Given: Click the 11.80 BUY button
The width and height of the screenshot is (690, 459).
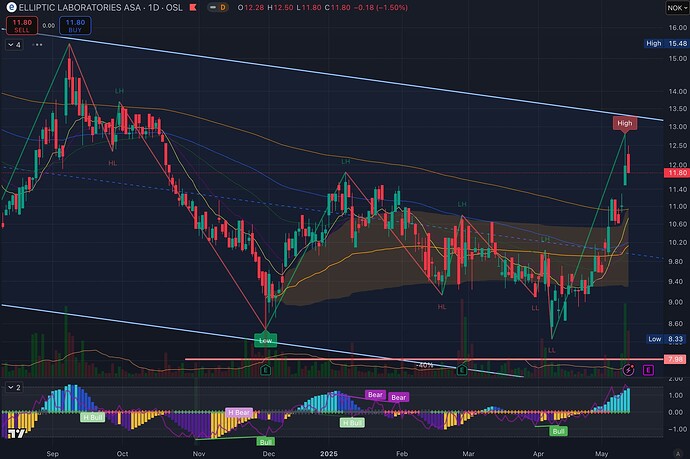Looking at the screenshot, I should point(75,26).
